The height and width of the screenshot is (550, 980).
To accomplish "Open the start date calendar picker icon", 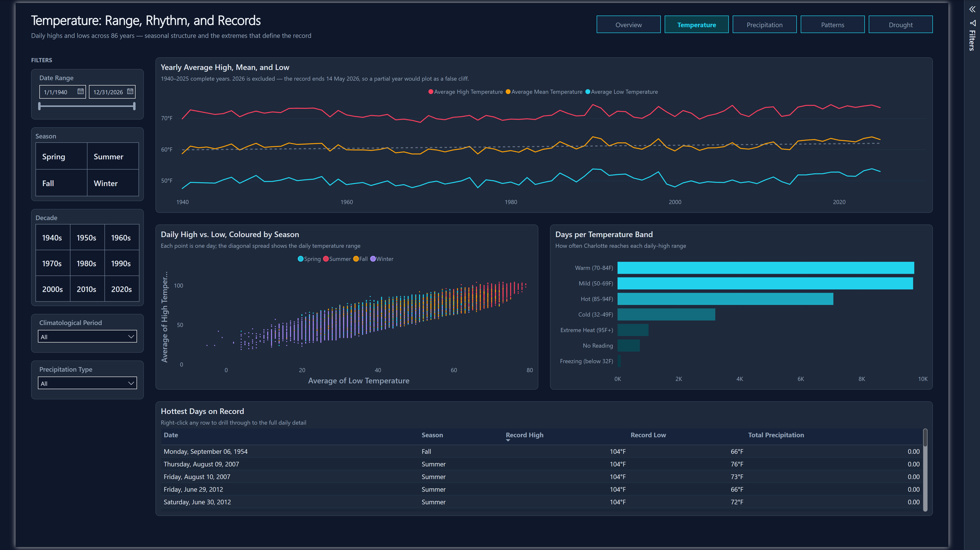I will pyautogui.click(x=80, y=91).
